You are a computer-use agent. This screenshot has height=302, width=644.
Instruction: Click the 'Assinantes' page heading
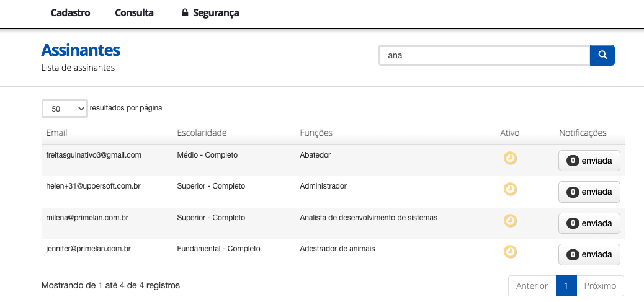81,50
